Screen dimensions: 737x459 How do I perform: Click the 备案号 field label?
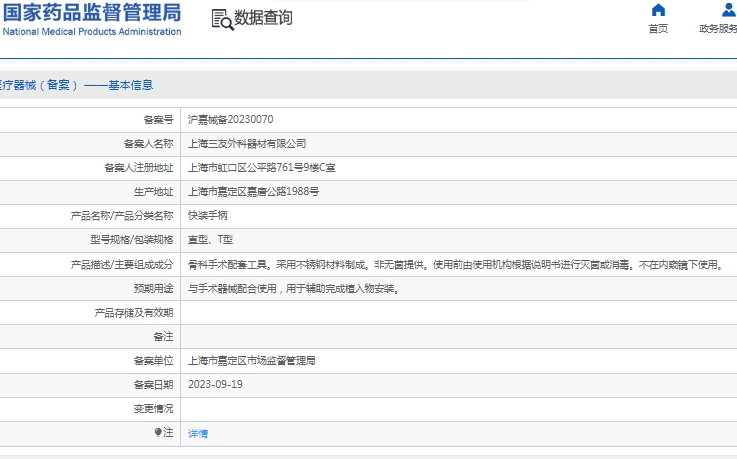pyautogui.click(x=158, y=120)
